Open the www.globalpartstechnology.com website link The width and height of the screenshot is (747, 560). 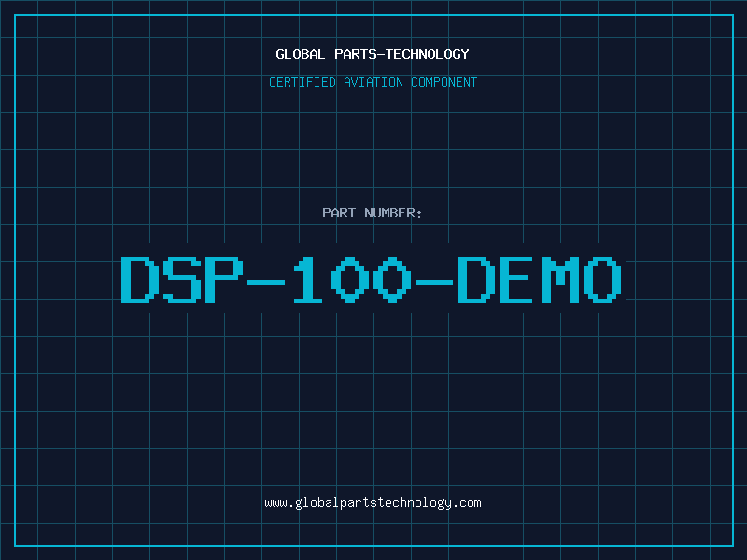click(x=373, y=503)
